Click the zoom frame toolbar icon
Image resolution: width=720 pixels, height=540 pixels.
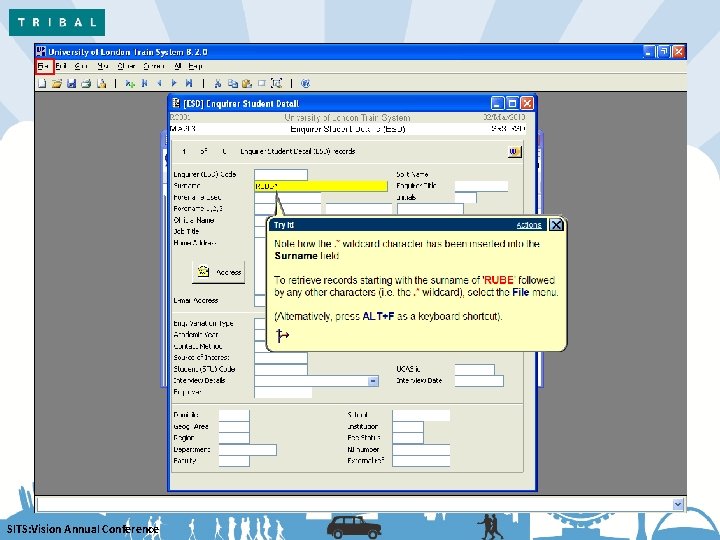[x=276, y=83]
